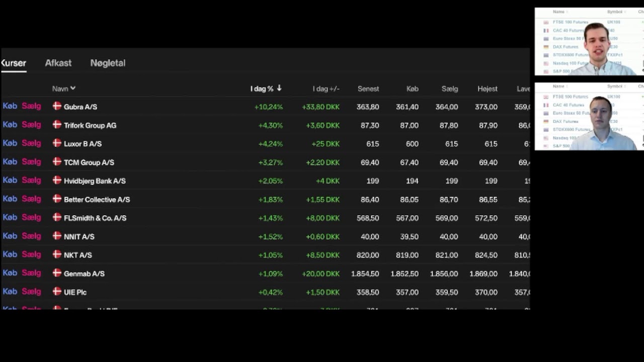This screenshot has width=644, height=362.
Task: Switch to the Nøgletal tab
Action: [x=108, y=63]
